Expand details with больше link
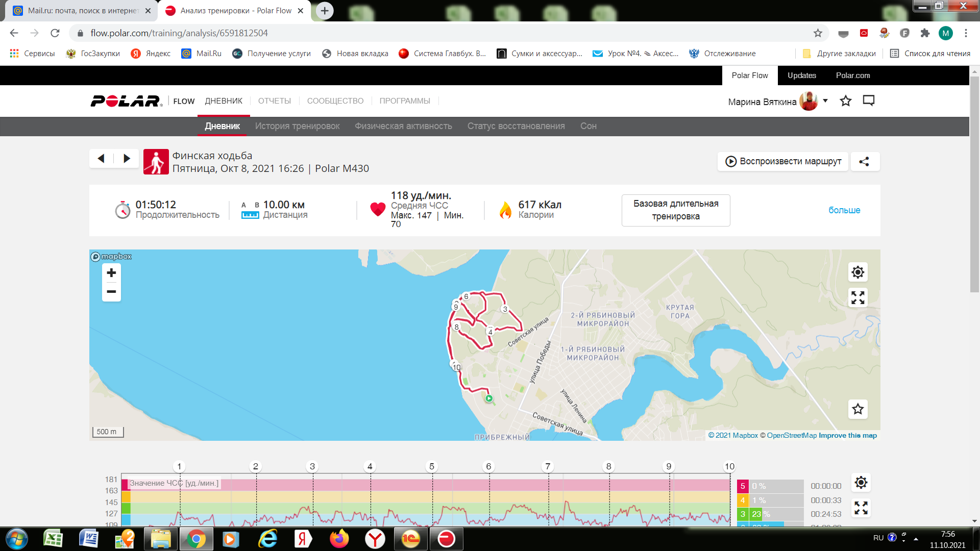Viewport: 980px width, 551px height. [844, 210]
